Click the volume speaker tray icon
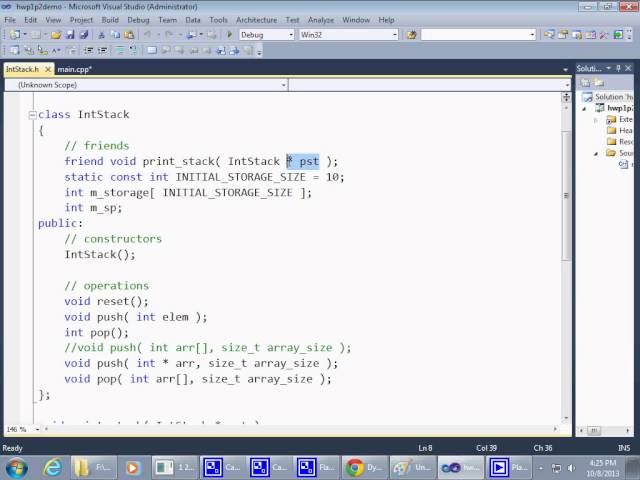This screenshot has width=640, height=480. 571,468
